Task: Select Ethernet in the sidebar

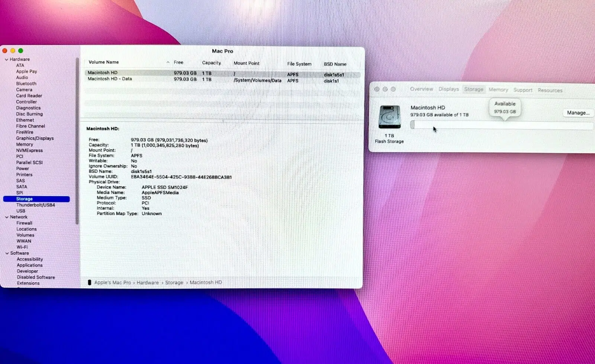Action: coord(25,120)
